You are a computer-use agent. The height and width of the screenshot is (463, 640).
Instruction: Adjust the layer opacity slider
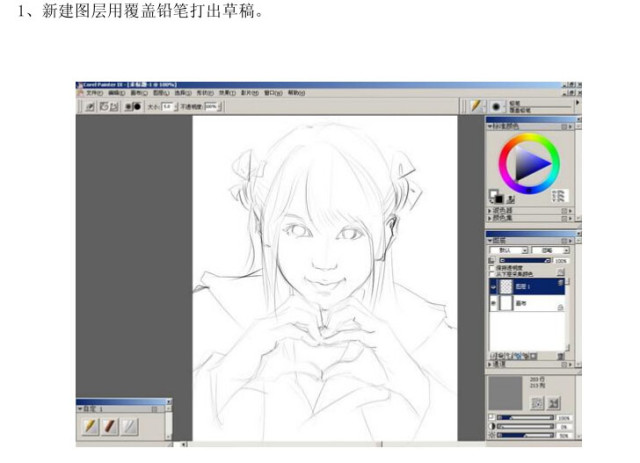[525, 260]
